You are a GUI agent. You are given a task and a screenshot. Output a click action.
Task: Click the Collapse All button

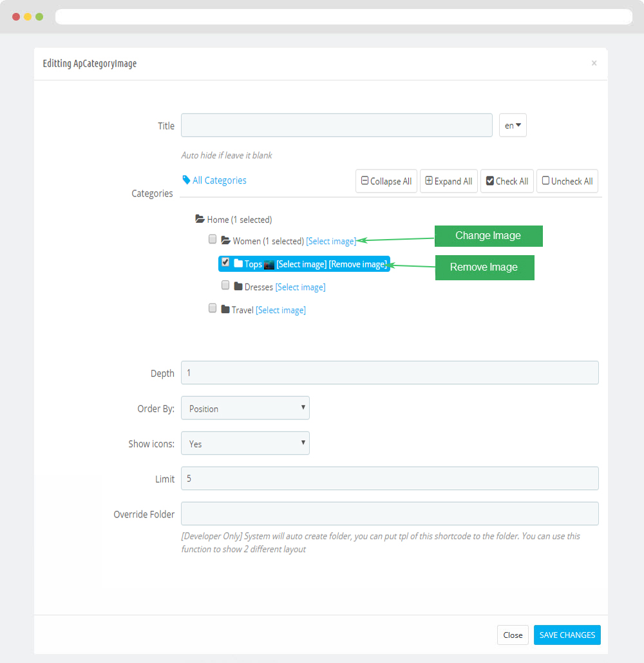point(386,181)
